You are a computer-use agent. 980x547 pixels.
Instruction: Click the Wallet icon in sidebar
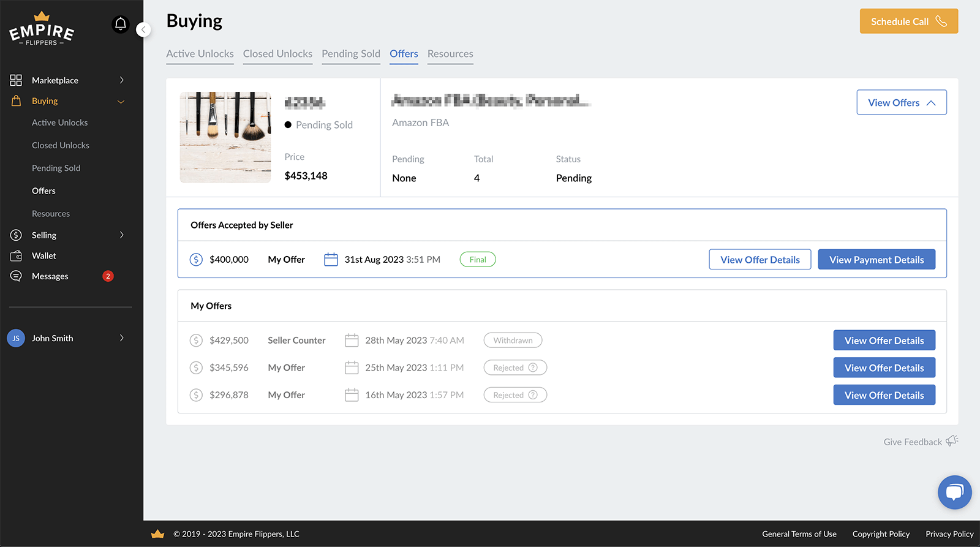click(x=16, y=256)
